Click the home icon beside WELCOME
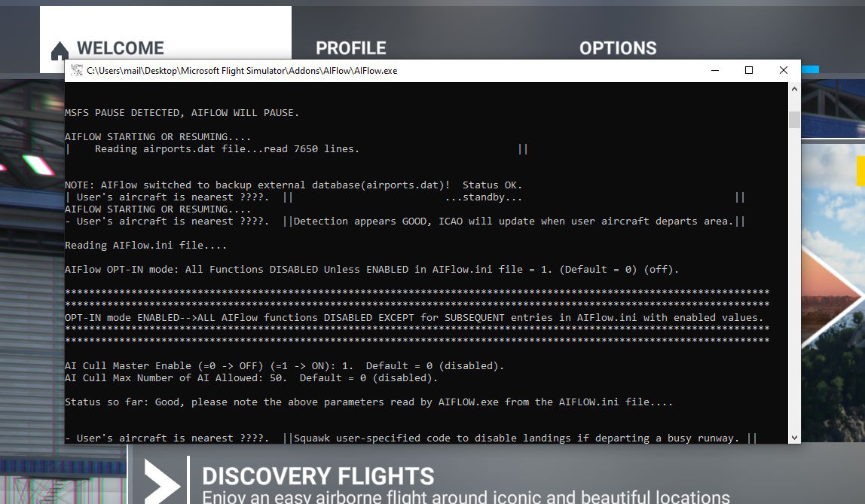865x504 pixels. pos(60,50)
